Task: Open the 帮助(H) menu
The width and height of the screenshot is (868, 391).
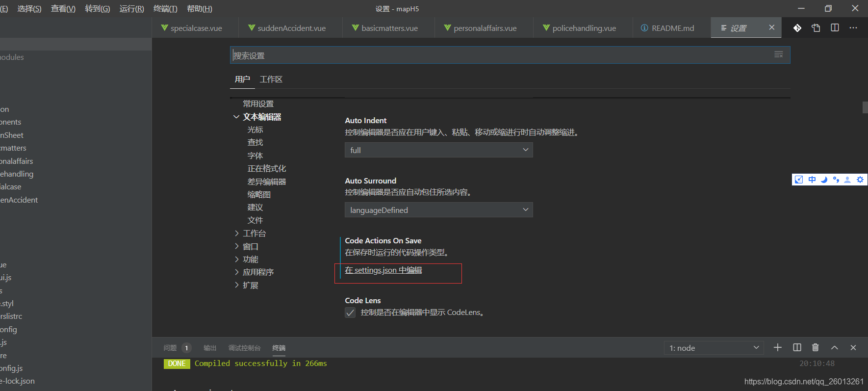Action: pos(200,9)
